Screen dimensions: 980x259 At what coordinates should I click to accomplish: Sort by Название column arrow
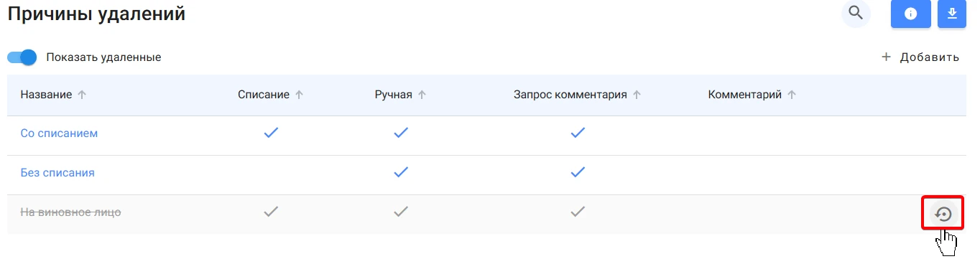pyautogui.click(x=82, y=95)
